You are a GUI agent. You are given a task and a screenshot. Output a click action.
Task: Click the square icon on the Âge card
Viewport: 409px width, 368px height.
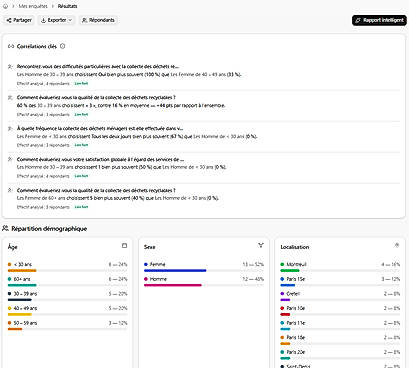(x=124, y=246)
